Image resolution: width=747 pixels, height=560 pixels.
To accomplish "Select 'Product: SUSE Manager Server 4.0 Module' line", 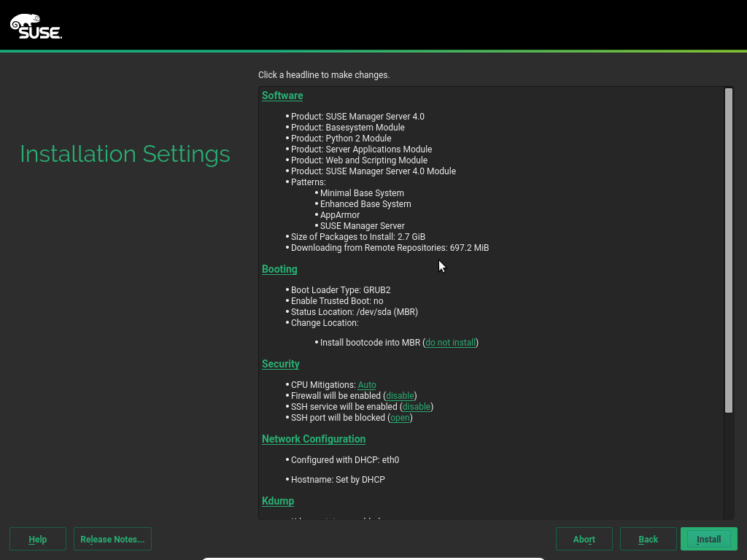I will click(x=373, y=171).
